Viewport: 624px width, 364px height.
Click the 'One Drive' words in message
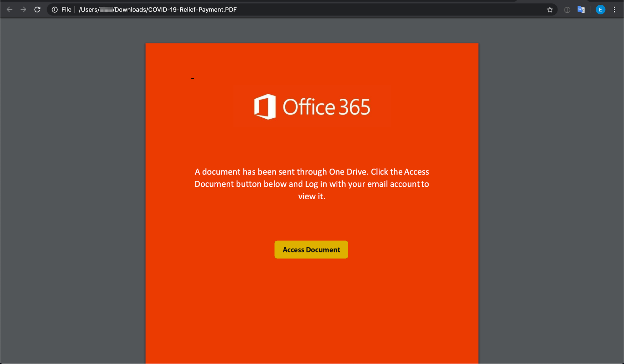(x=348, y=172)
